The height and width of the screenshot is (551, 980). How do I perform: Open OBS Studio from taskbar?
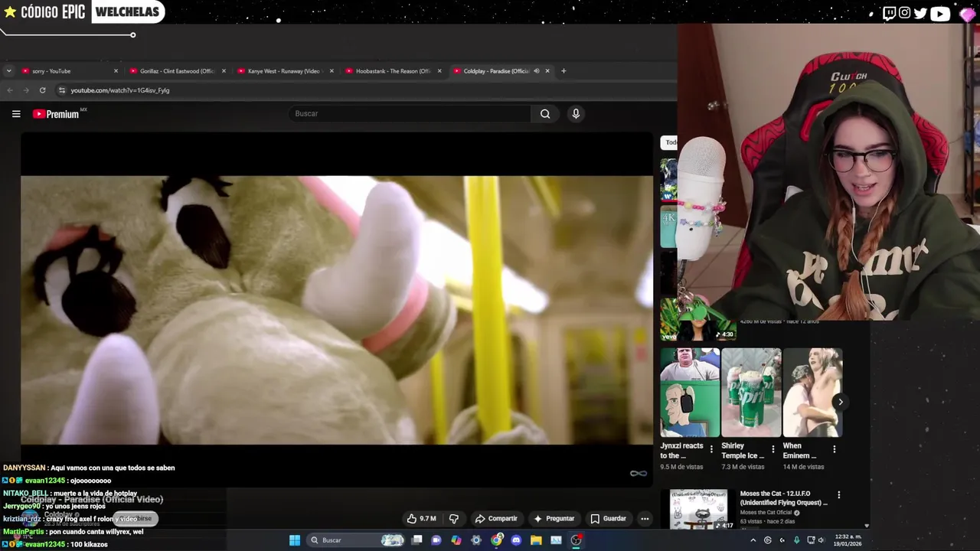tap(576, 540)
